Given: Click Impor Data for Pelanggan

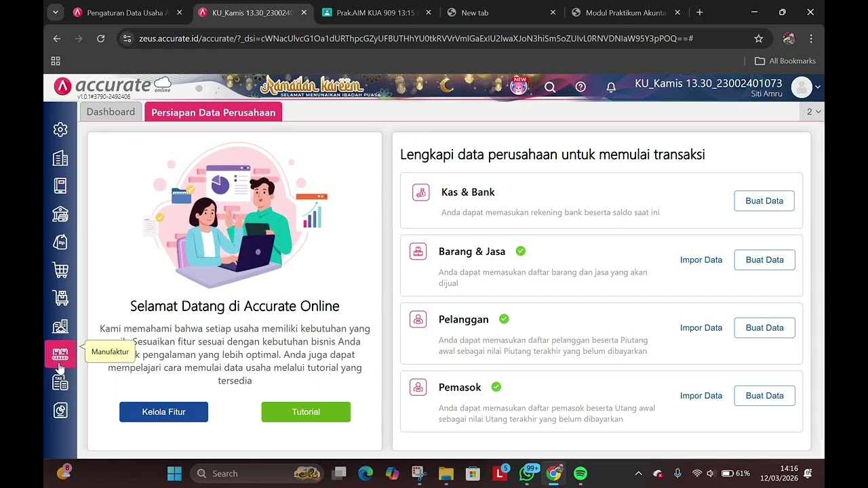Looking at the screenshot, I should point(701,327).
